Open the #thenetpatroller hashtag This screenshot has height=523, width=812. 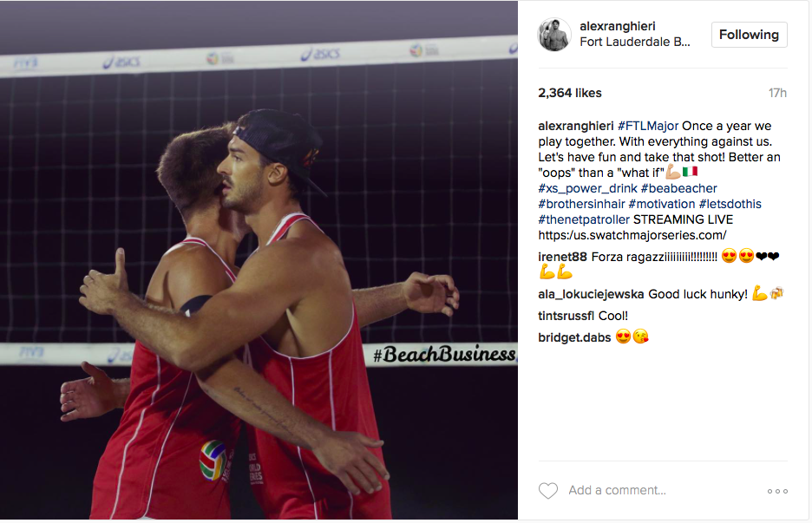pyautogui.click(x=584, y=219)
